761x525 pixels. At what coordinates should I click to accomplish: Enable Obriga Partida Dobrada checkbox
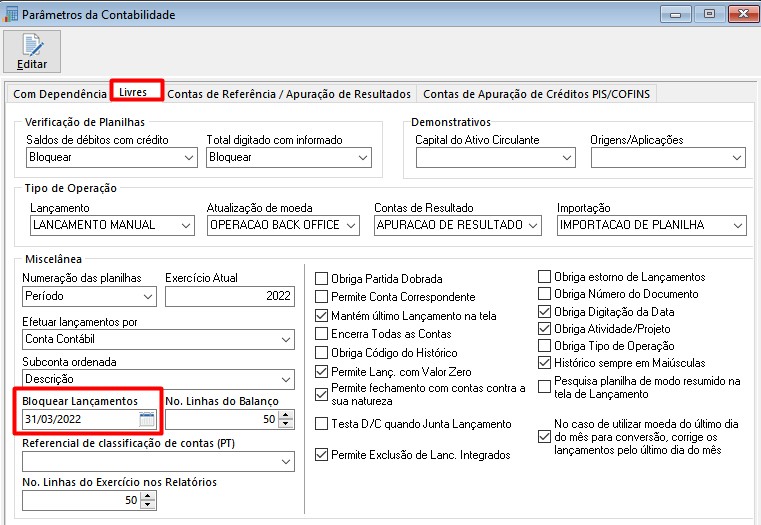(x=321, y=279)
